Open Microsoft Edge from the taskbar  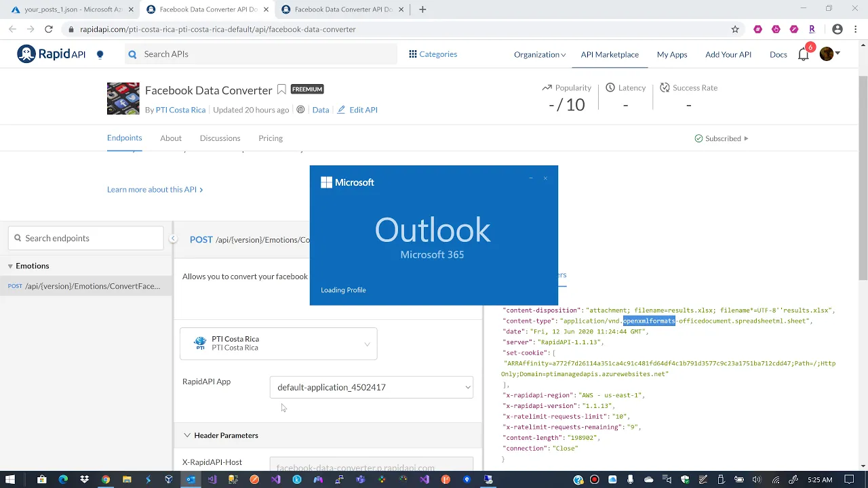63,479
